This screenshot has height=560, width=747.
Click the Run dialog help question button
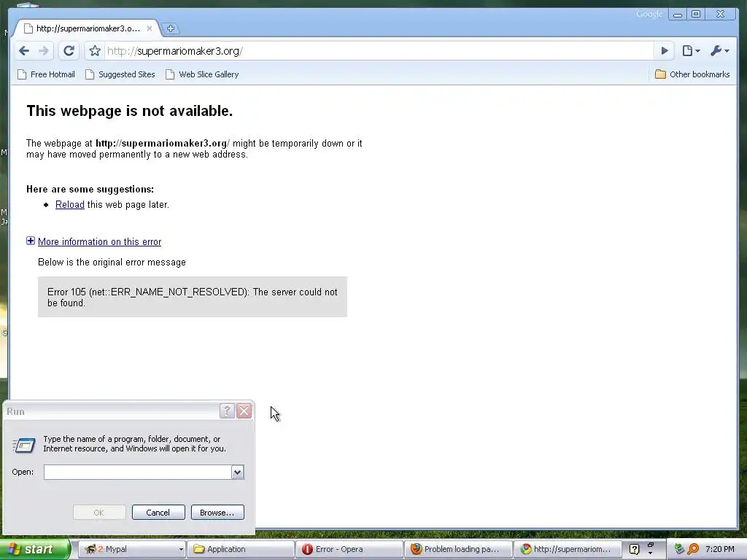[x=227, y=411]
